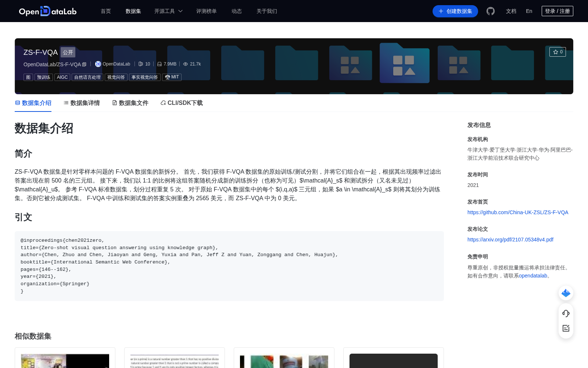588x368 pixels.
Task: Switch to the 数据集详情 tab
Action: [x=82, y=103]
